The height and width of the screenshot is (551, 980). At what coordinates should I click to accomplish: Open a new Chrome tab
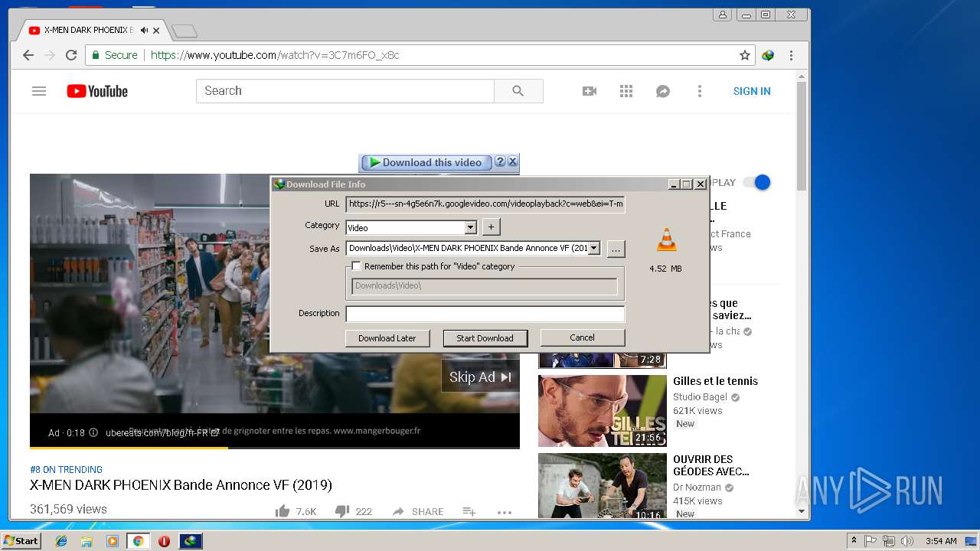(185, 31)
